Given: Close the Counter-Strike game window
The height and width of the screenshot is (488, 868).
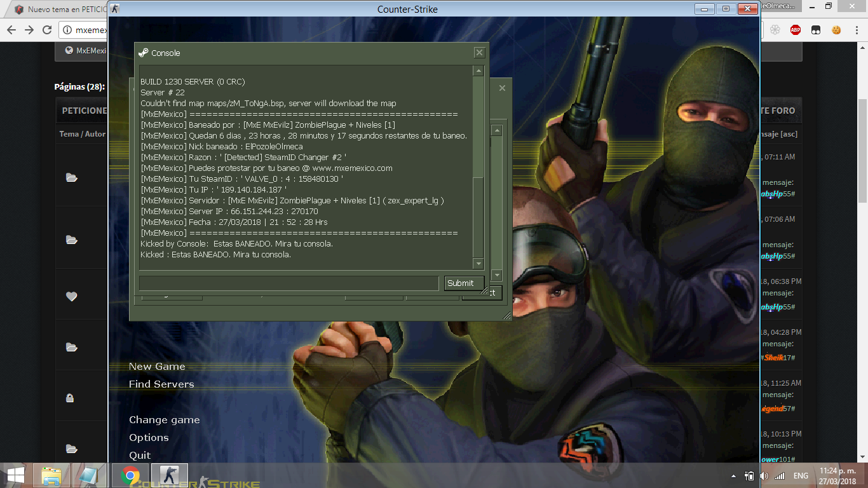Looking at the screenshot, I should click(748, 9).
